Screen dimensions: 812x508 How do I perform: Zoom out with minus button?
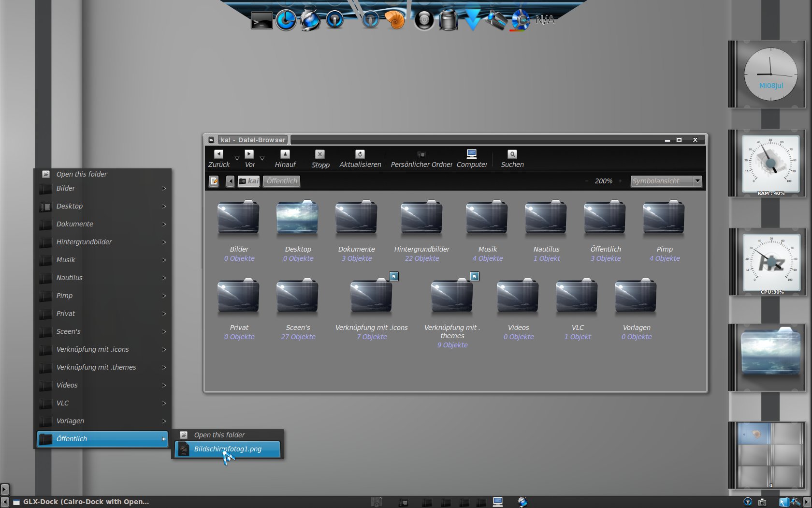click(x=587, y=181)
